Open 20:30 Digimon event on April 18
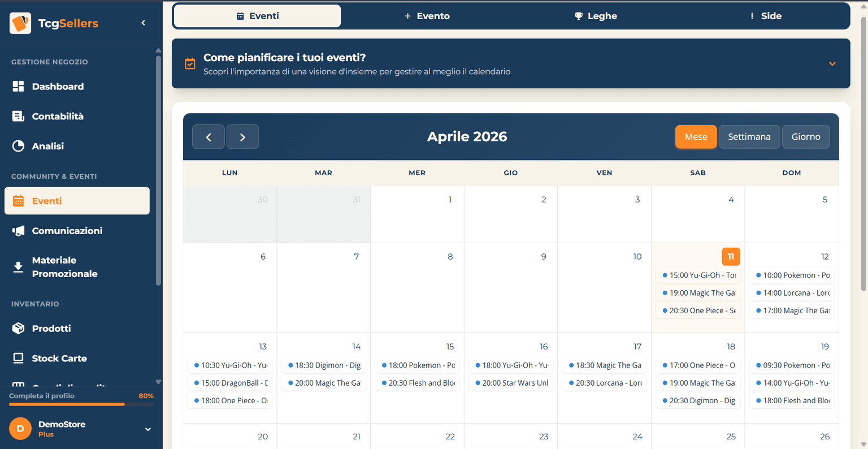Viewport: 868px width, 449px height. 698,400
